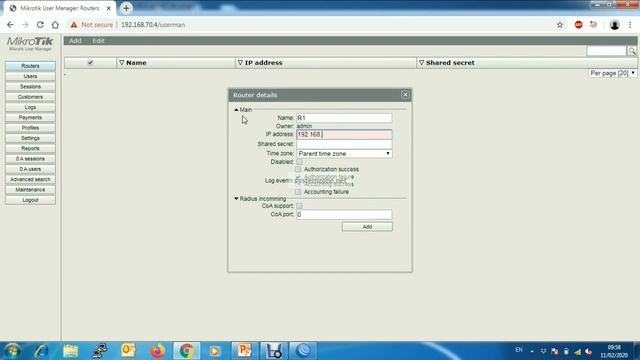Click the browser address bar URL

(153, 25)
